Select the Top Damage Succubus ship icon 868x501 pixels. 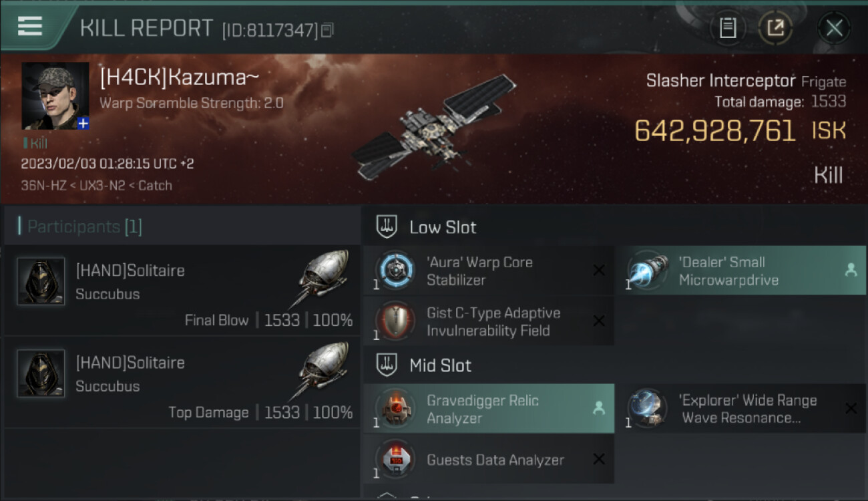point(322,371)
